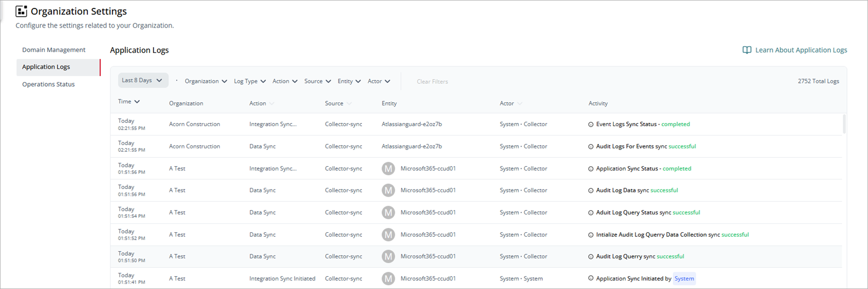
Task: Click info icon next to Aduit Log Query Status
Action: [x=591, y=212]
